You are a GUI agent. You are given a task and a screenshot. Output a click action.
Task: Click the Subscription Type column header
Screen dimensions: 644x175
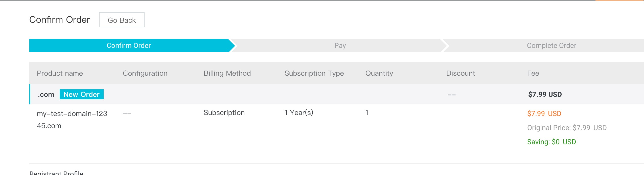tap(314, 73)
